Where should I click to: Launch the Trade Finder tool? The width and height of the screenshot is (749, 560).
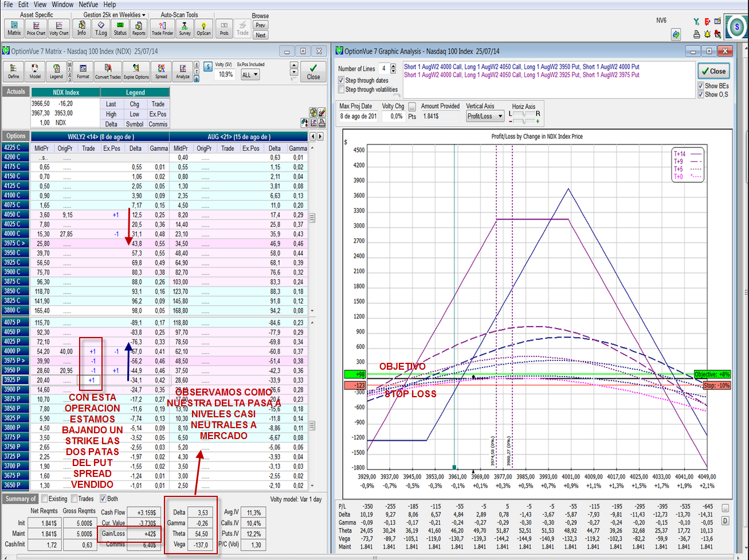pyautogui.click(x=163, y=28)
